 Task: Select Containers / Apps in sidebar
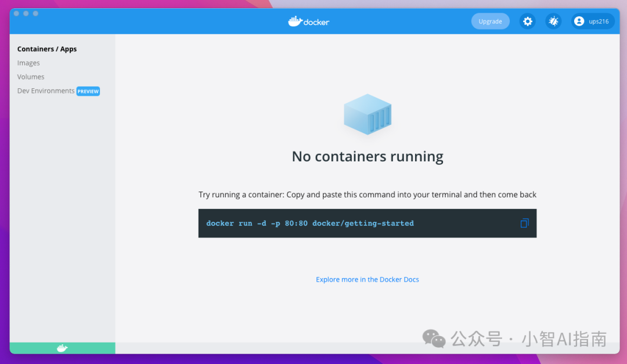(x=47, y=49)
